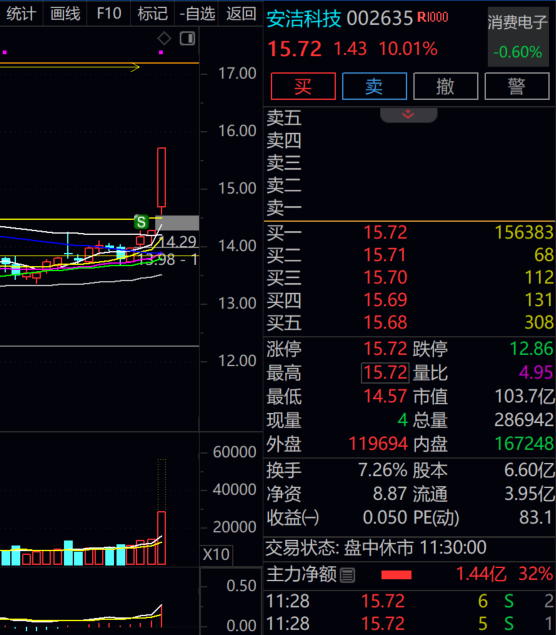Image resolution: width=556 pixels, height=635 pixels.
Task: Click the latest red volume bar
Action: [161, 538]
